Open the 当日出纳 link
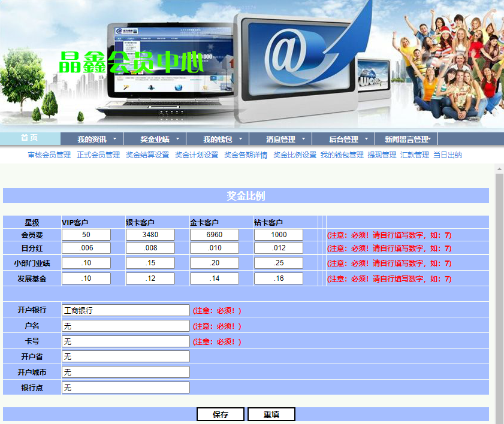Image resolution: width=504 pixels, height=424 pixels. (x=447, y=155)
